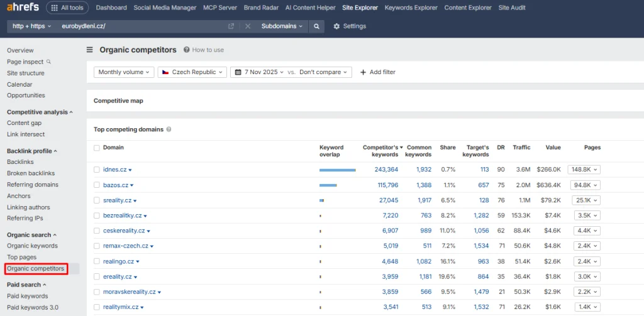Expand the Competitive map panel
The height and width of the screenshot is (316, 644).
tap(118, 101)
